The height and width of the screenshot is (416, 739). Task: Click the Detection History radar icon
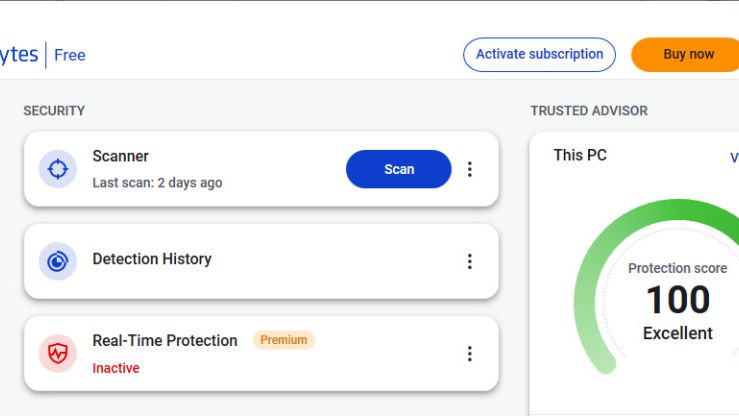pyautogui.click(x=57, y=261)
